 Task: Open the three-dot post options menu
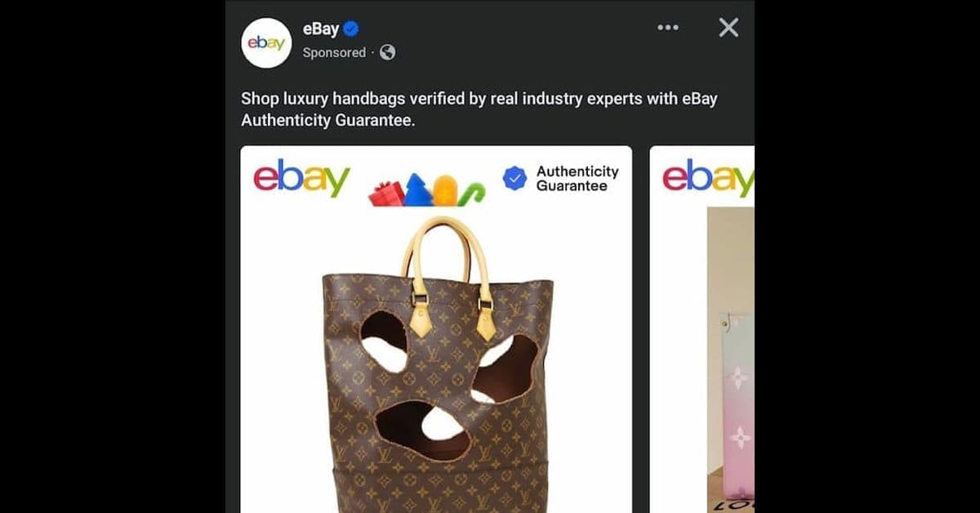coord(668,28)
